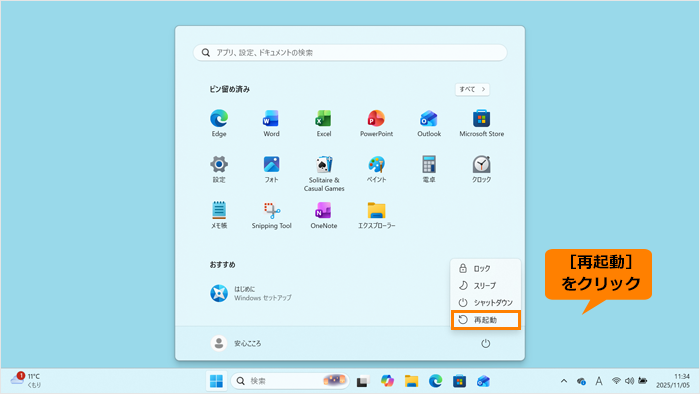Image resolution: width=700 pixels, height=394 pixels.
Task: Open the Excel pinned app
Action: (x=324, y=124)
